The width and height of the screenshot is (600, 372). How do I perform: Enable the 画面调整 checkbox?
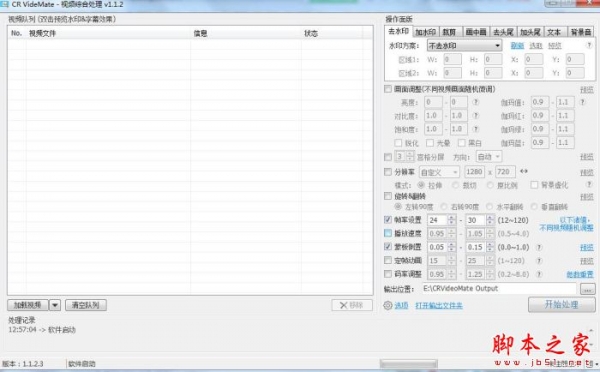tap(388, 89)
